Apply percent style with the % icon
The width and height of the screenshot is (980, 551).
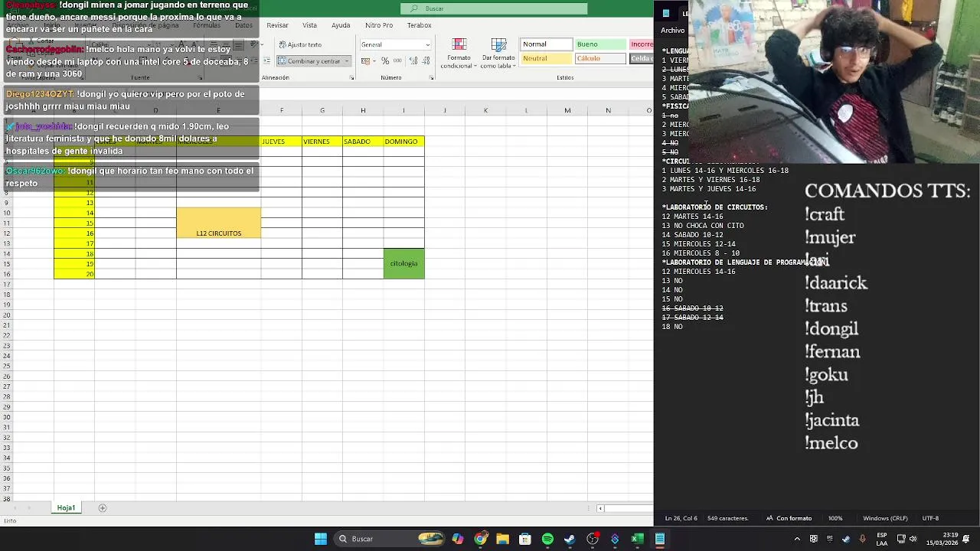point(385,61)
